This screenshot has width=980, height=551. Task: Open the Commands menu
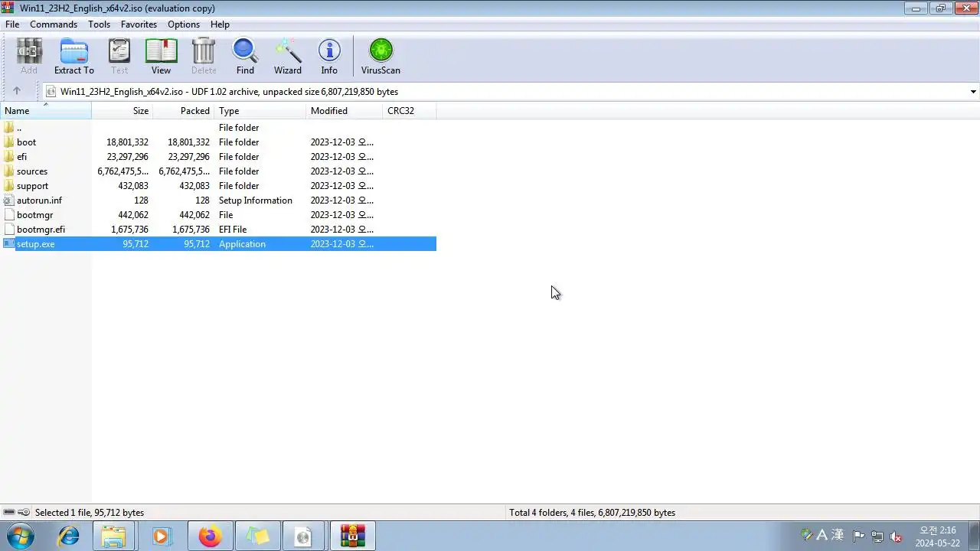(x=54, y=24)
